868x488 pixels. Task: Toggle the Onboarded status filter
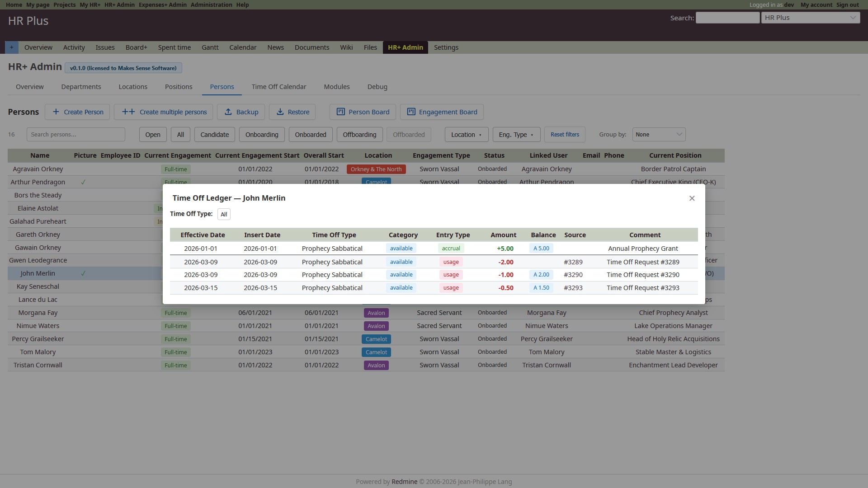(x=310, y=135)
